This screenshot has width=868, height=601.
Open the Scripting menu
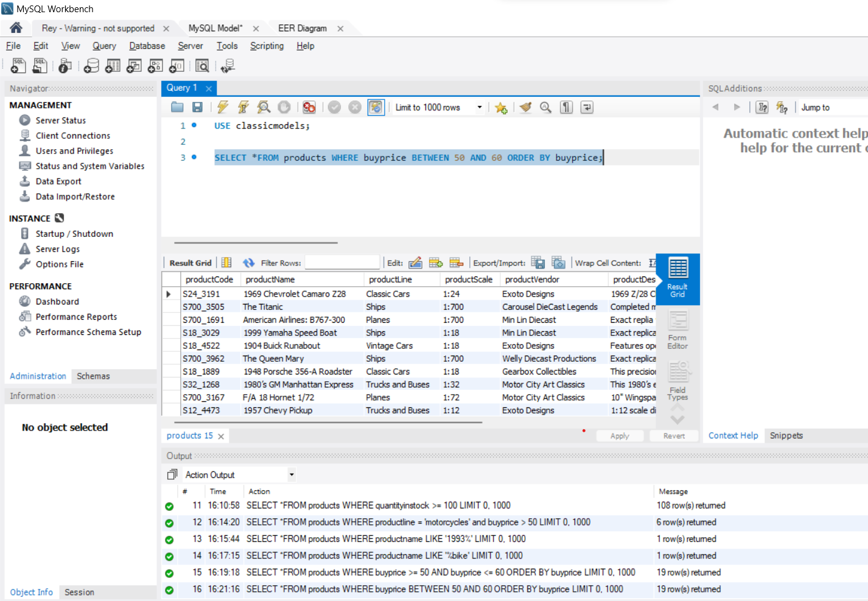click(267, 46)
